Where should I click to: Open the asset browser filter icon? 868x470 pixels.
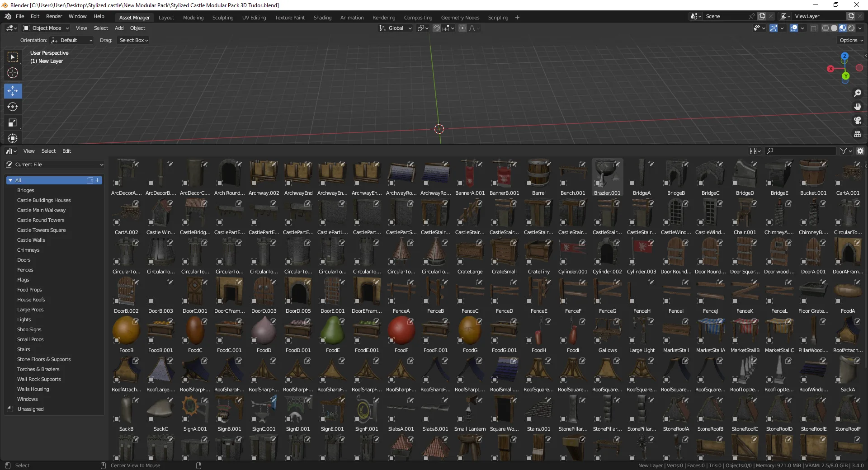pyautogui.click(x=844, y=150)
